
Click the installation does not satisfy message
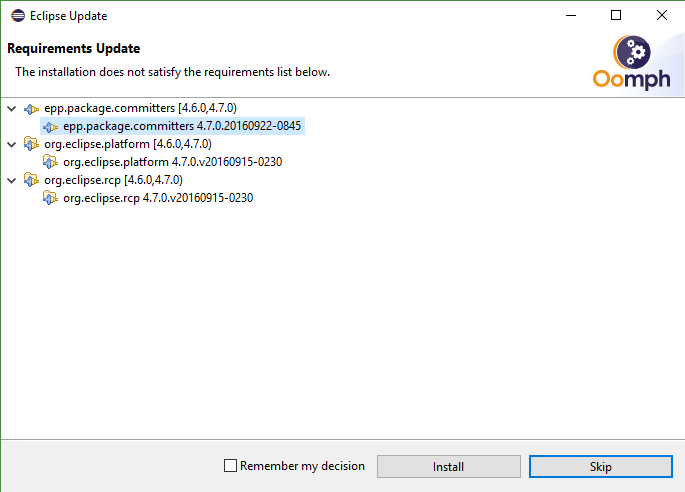[x=173, y=72]
